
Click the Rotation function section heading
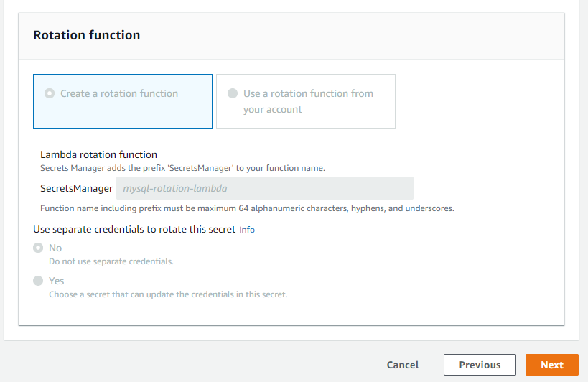[87, 35]
